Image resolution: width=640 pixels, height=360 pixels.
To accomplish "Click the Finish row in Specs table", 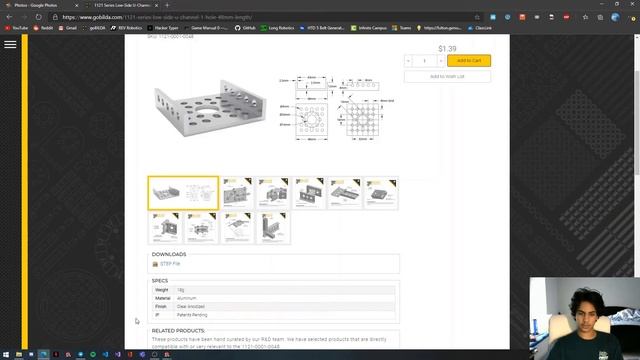I will pyautogui.click(x=273, y=307).
